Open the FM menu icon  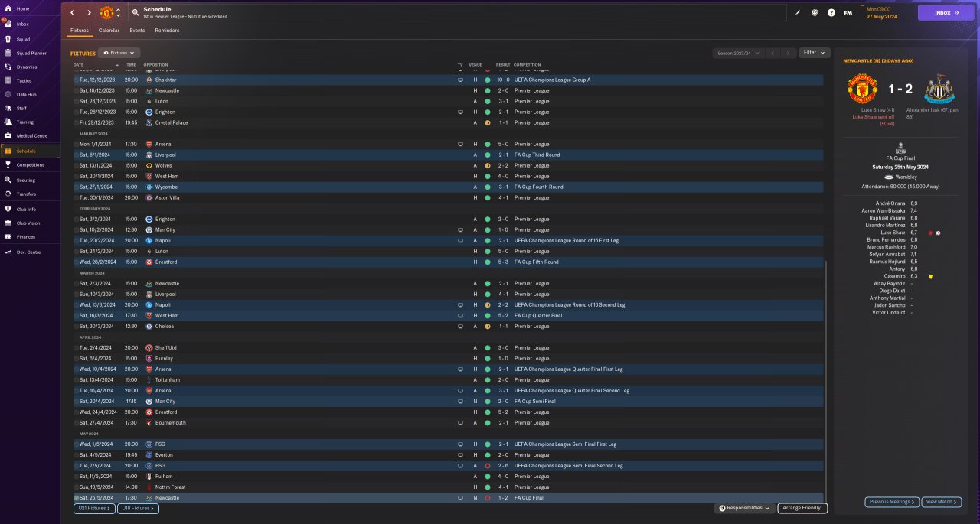pyautogui.click(x=848, y=13)
